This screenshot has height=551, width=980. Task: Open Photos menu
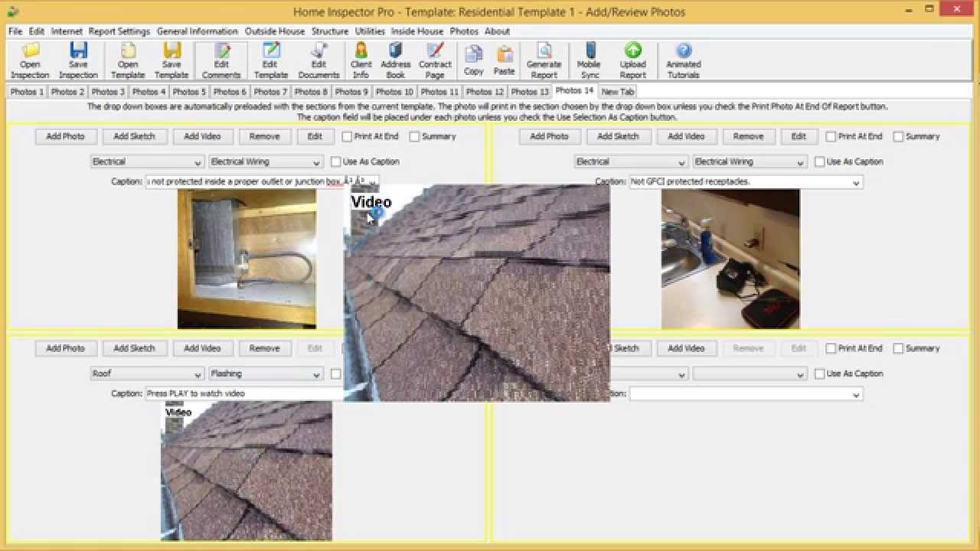click(x=464, y=31)
